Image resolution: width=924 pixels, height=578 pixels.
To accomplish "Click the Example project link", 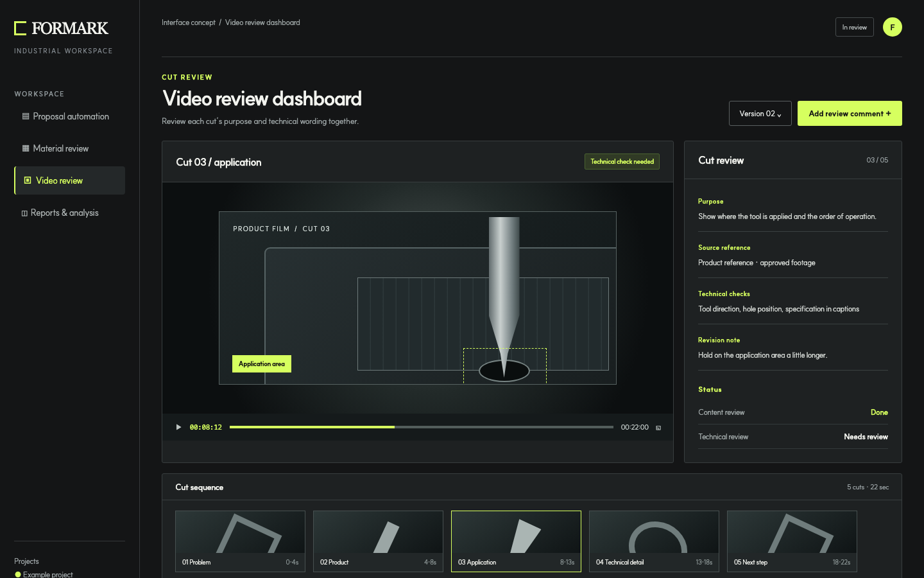I will pos(48,575).
